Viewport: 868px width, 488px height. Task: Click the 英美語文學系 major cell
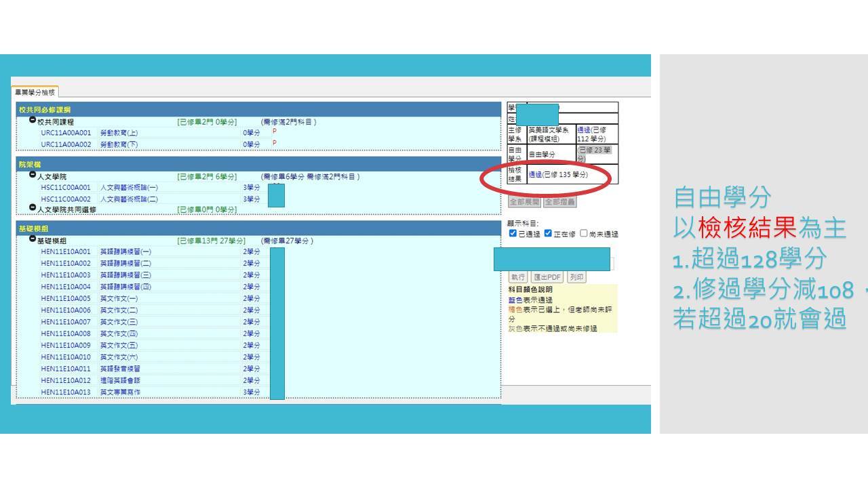click(551, 134)
